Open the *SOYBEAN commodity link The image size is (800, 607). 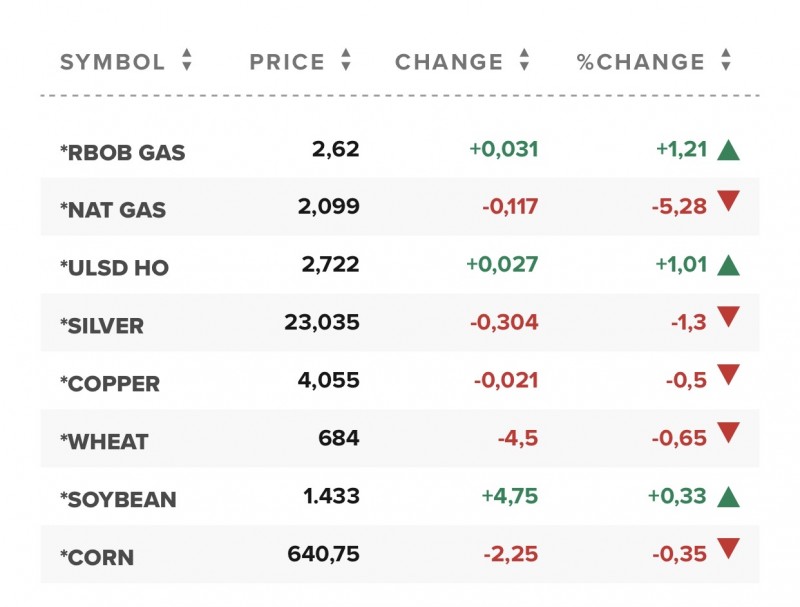(x=118, y=500)
